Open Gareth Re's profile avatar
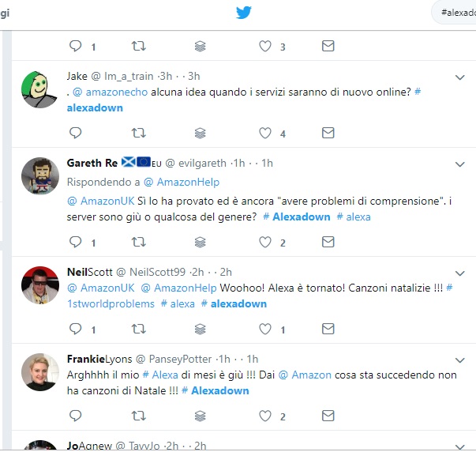476x452 pixels. pyautogui.click(x=40, y=176)
